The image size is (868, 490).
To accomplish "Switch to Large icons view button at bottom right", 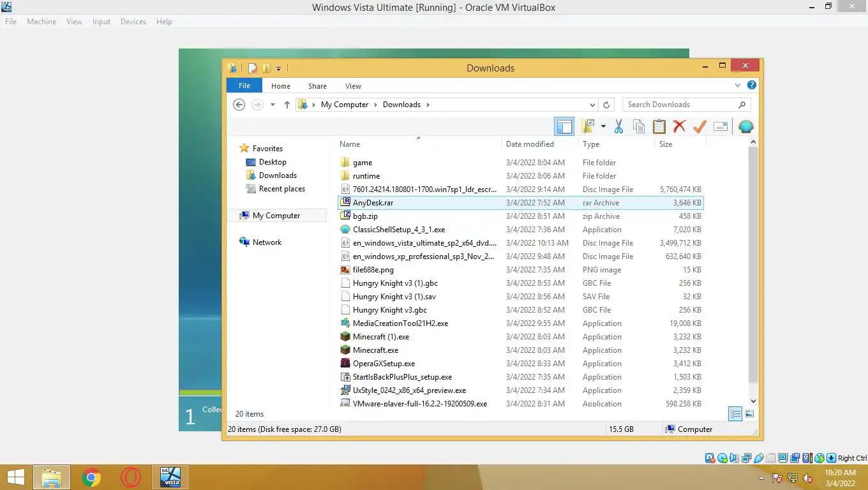I will (x=749, y=414).
